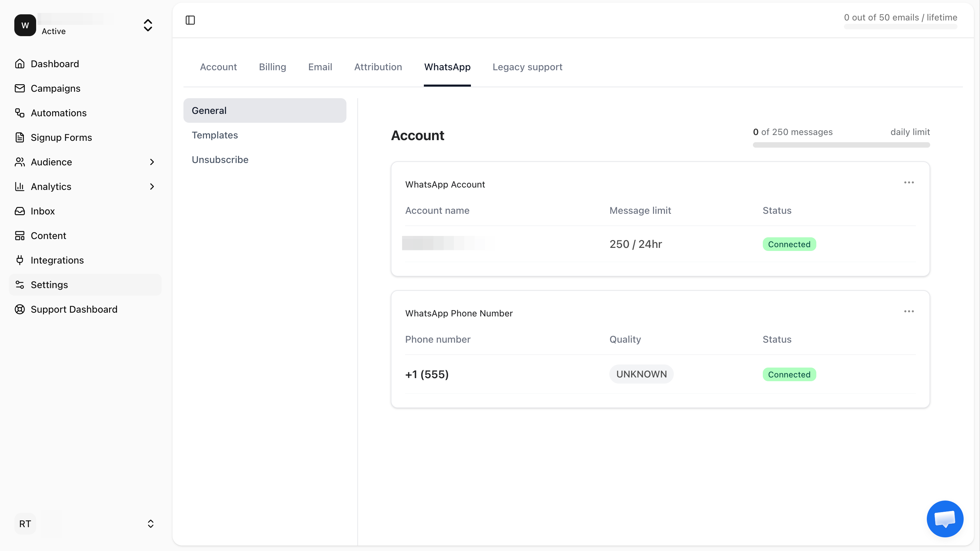This screenshot has width=980, height=551.
Task: Click the Dashboard home icon
Action: coord(20,63)
